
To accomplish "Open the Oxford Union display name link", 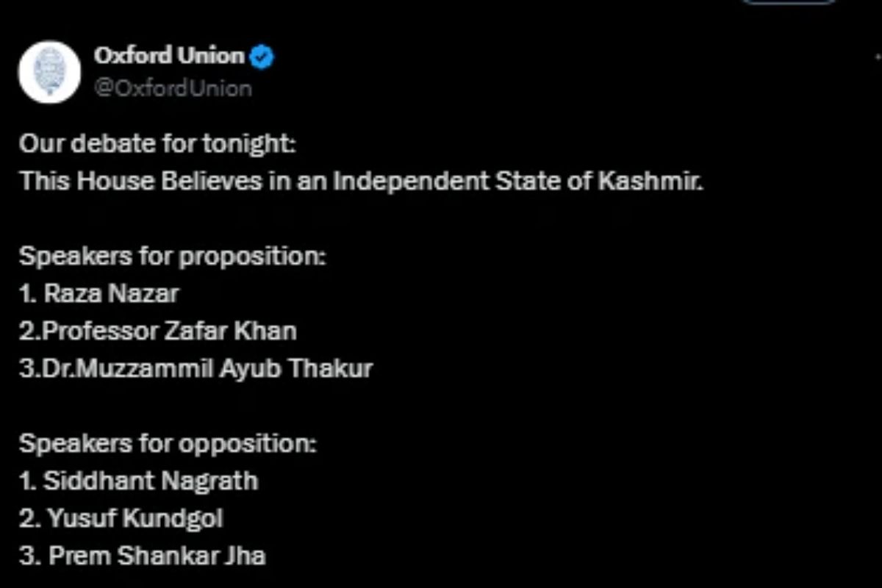I will click(168, 56).
